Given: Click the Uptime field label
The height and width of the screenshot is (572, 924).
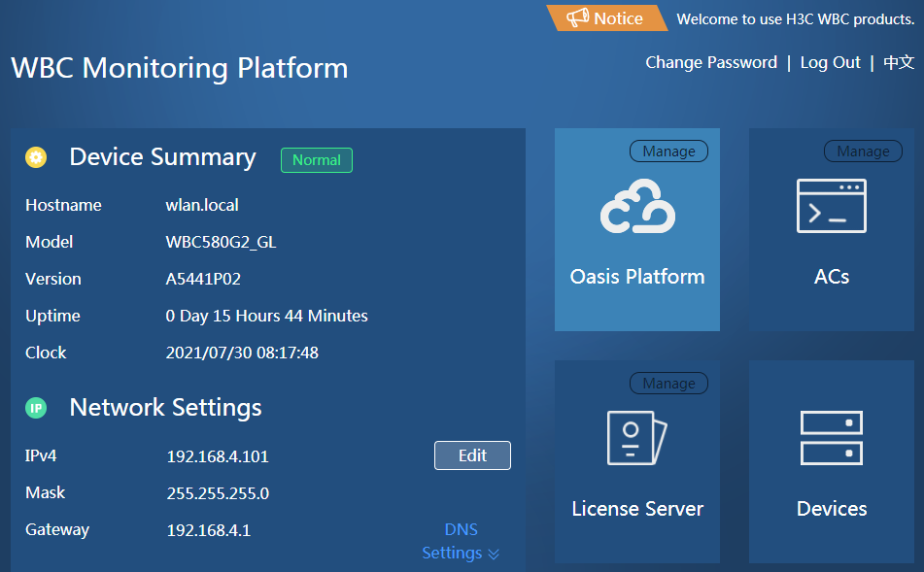Looking at the screenshot, I should [x=52, y=316].
